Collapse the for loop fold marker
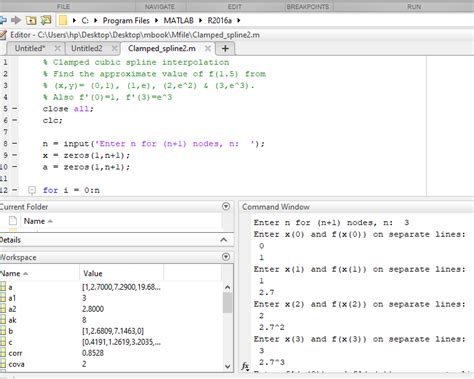Image resolution: width=474 pixels, height=379 pixels. (x=32, y=190)
